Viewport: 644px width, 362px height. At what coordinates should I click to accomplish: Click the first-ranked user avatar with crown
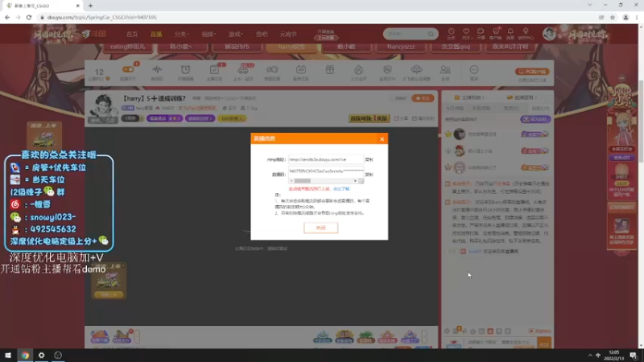pyautogui.click(x=459, y=134)
